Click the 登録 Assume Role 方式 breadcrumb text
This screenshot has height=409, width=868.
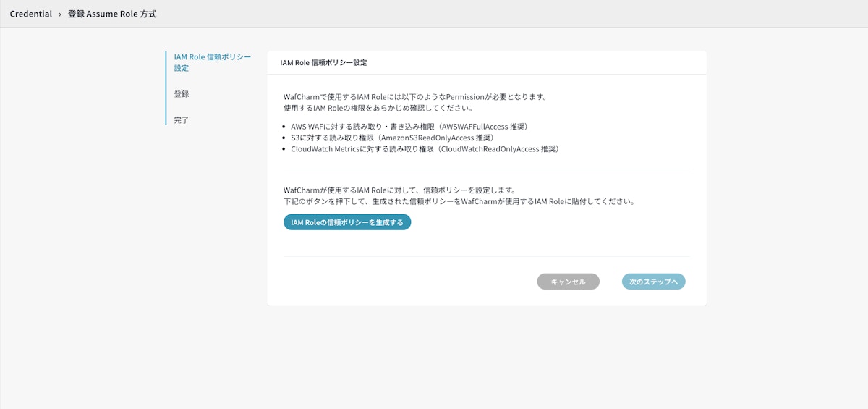click(112, 14)
